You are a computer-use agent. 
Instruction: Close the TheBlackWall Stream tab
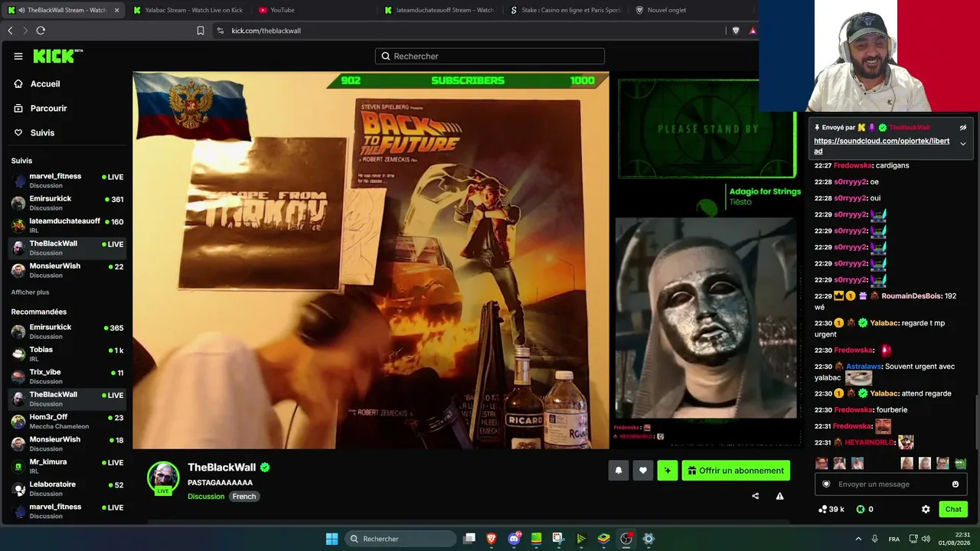pos(116,10)
